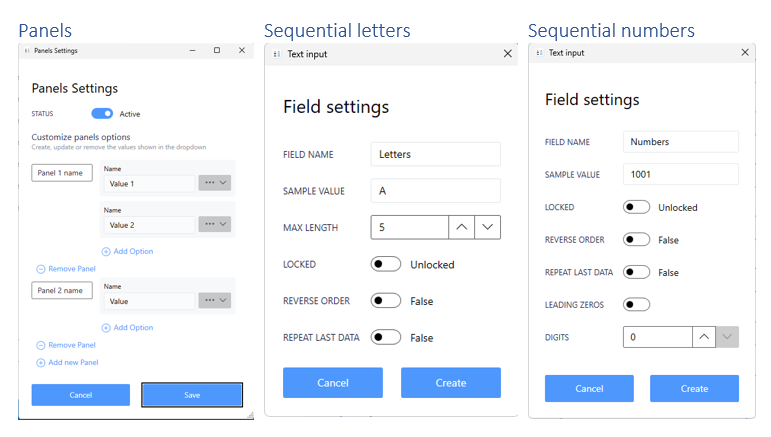Click Create in the Sequential numbers dialog
Screen dimensions: 771x437
tap(694, 388)
